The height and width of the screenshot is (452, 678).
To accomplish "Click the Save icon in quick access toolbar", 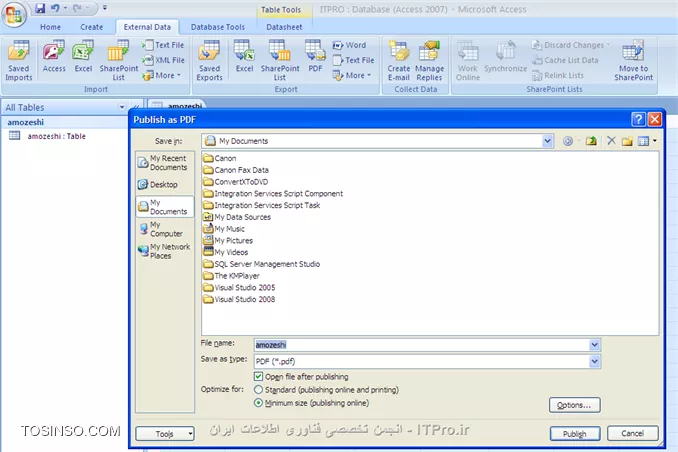I will (40, 8).
